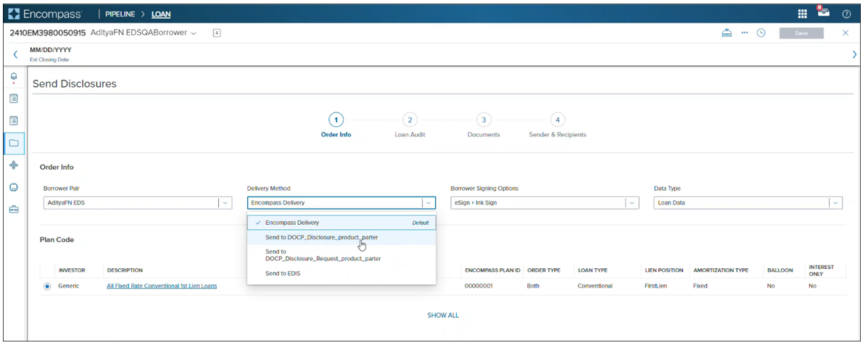Expand the Borrower Pair dropdown
The width and height of the screenshot is (868, 348).
[225, 203]
